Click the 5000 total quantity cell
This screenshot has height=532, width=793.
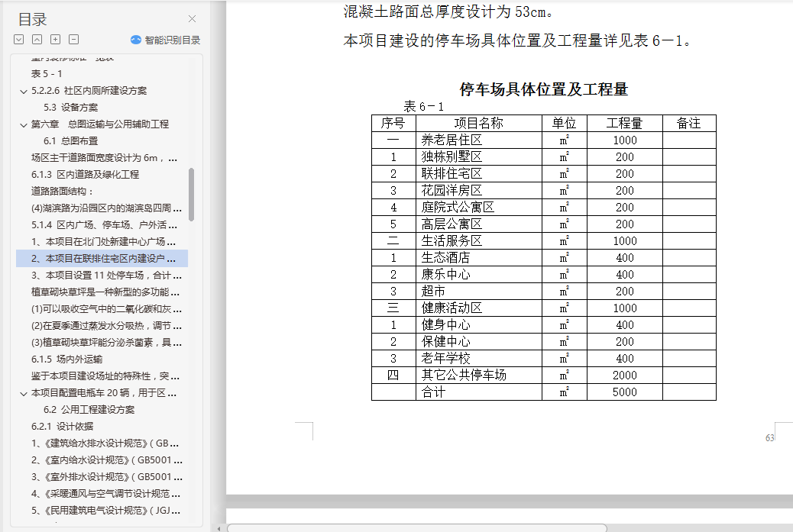coord(625,392)
